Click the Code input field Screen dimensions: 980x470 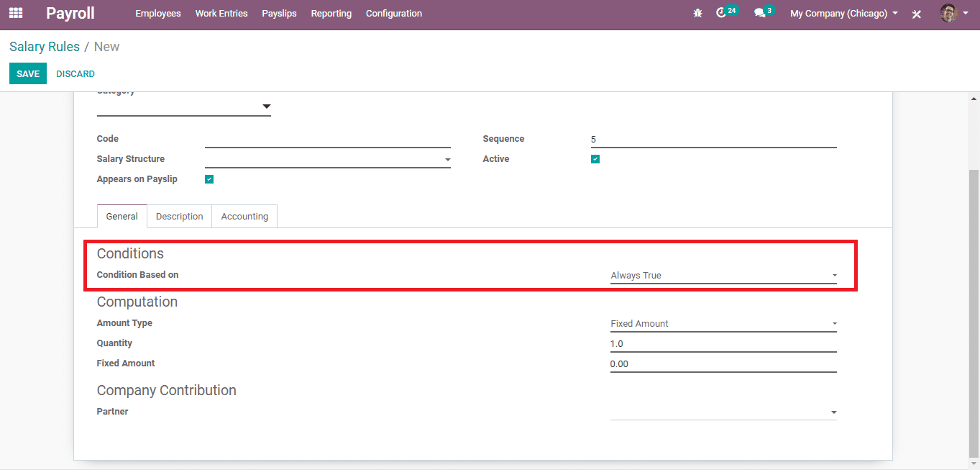pyautogui.click(x=328, y=139)
